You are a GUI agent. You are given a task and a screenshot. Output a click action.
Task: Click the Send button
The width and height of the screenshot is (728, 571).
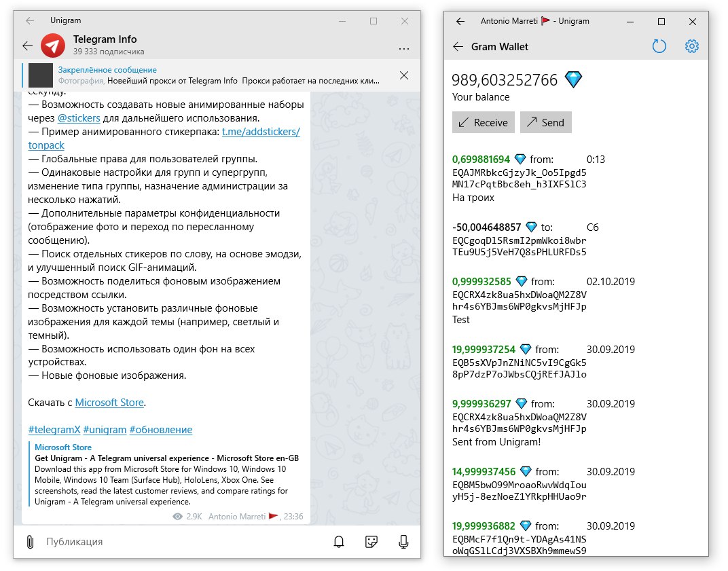click(x=545, y=123)
